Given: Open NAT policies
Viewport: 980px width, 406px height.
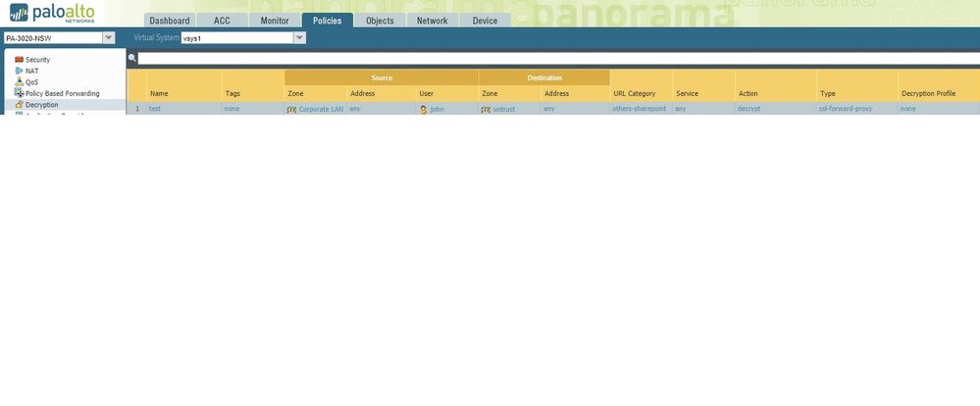Looking at the screenshot, I should [x=31, y=72].
